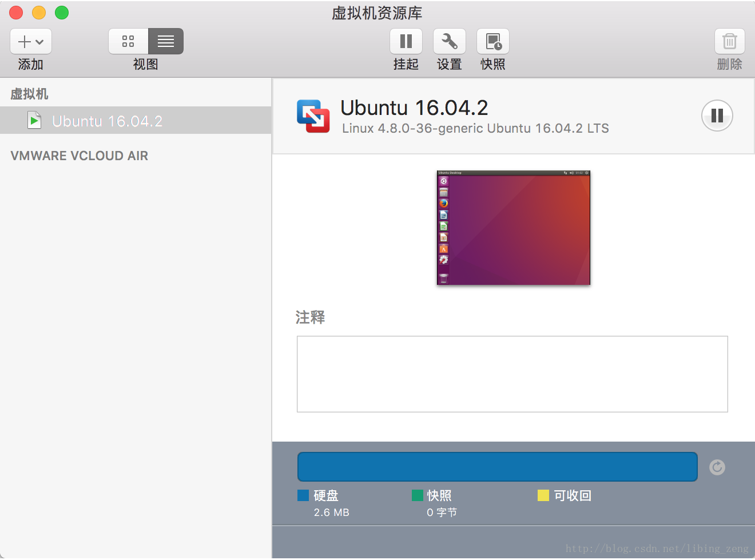This screenshot has height=560, width=755.
Task: Click the blue Hard Disk (硬盘) legend swatch
Action: [303, 495]
